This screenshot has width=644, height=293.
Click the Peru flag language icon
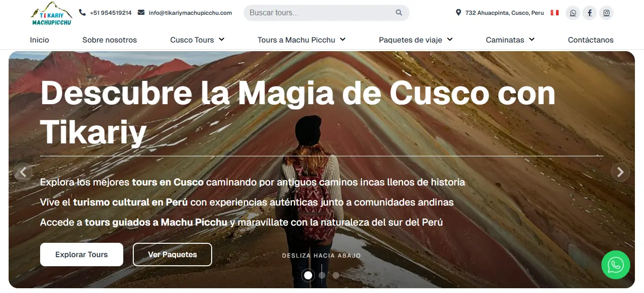[555, 13]
